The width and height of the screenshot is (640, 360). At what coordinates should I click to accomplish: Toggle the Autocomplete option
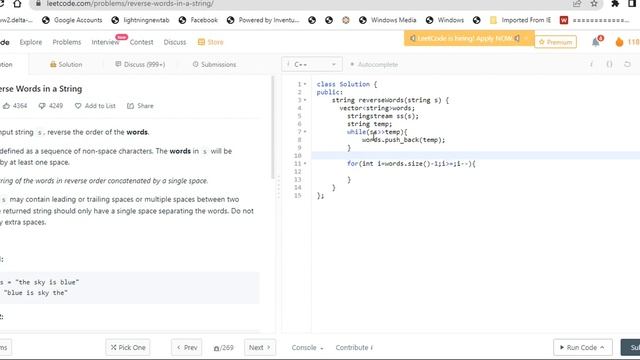[374, 64]
